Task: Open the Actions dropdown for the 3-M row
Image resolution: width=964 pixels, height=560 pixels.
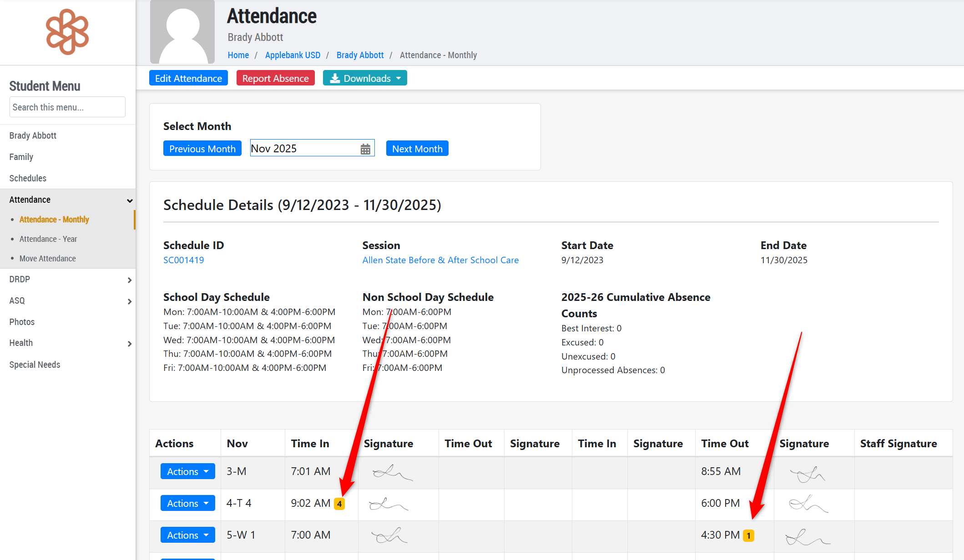Action: pyautogui.click(x=187, y=471)
